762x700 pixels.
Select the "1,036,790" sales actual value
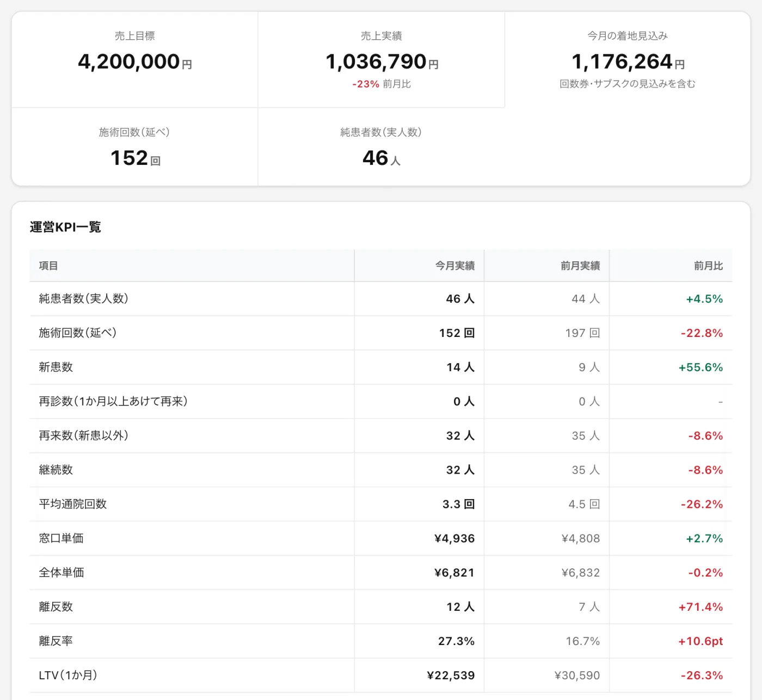coord(376,62)
